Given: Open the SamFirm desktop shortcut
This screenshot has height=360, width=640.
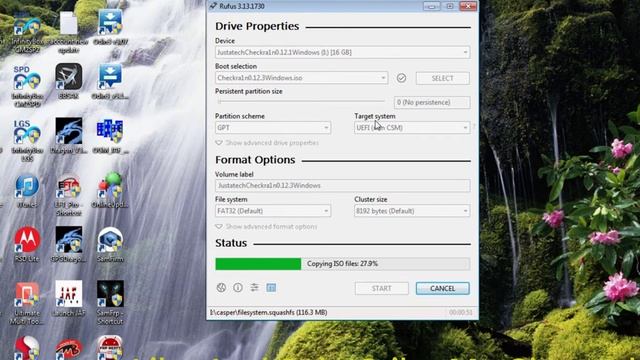Looking at the screenshot, I should pyautogui.click(x=110, y=244).
